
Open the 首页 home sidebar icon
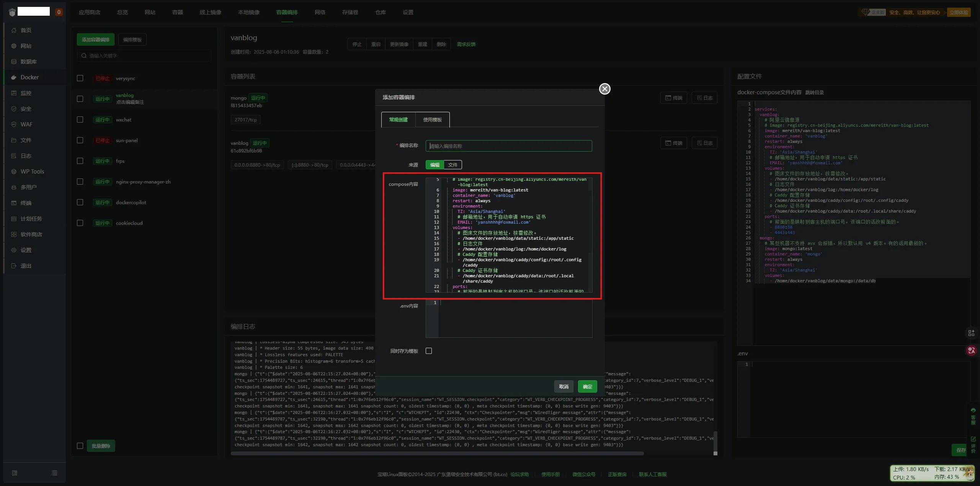tap(14, 30)
